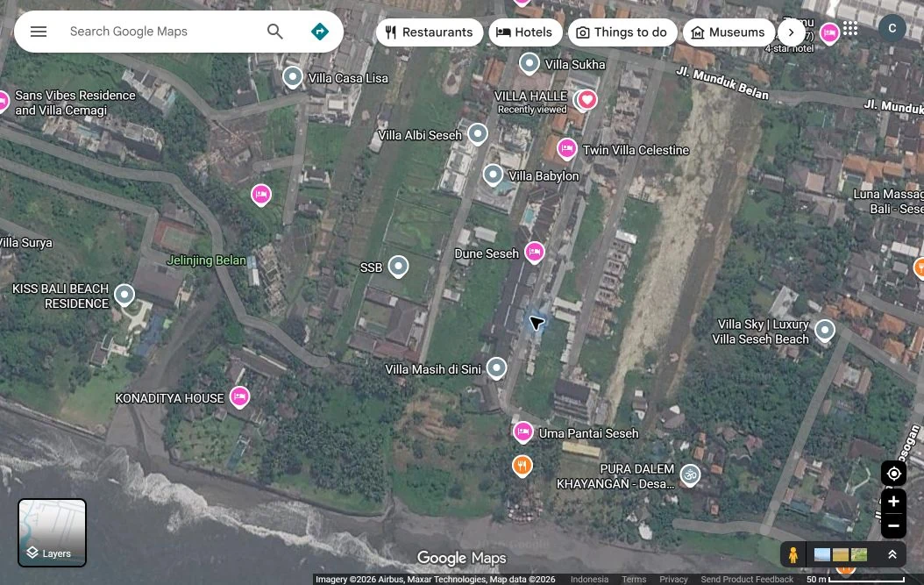Toggle the 50 m scale bar units

click(x=855, y=579)
